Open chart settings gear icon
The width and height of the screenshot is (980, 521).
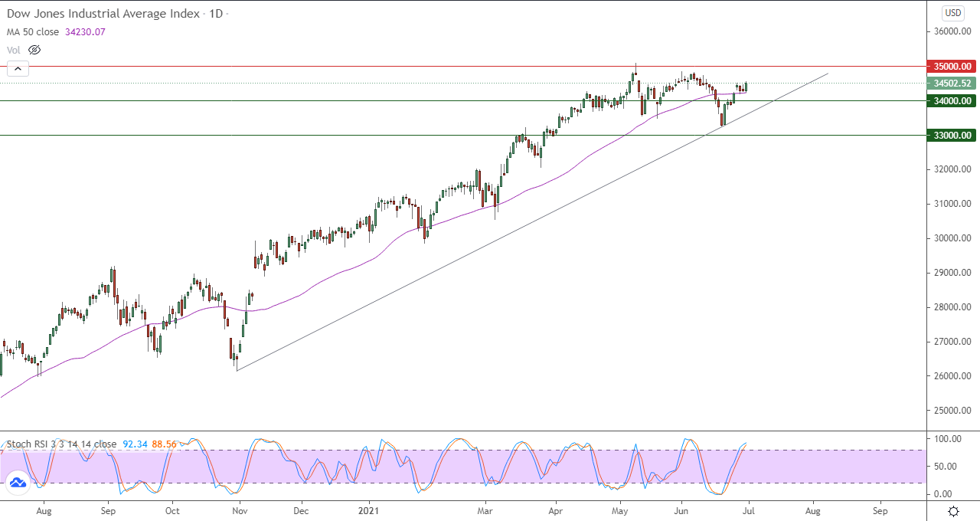coord(954,511)
